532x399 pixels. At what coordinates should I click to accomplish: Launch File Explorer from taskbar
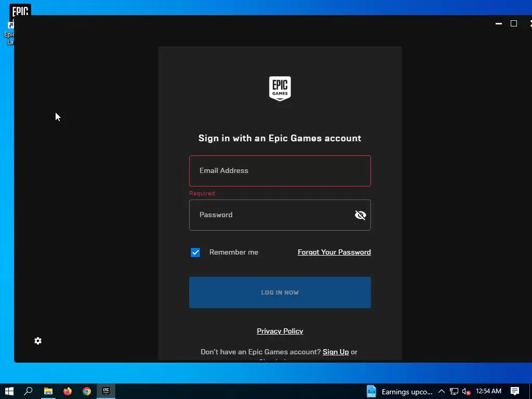(48, 391)
